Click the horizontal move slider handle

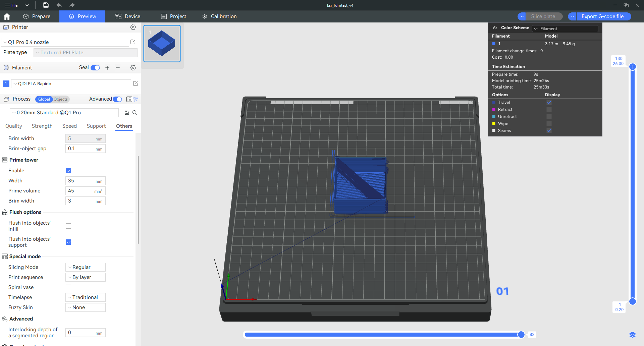tap(521, 335)
